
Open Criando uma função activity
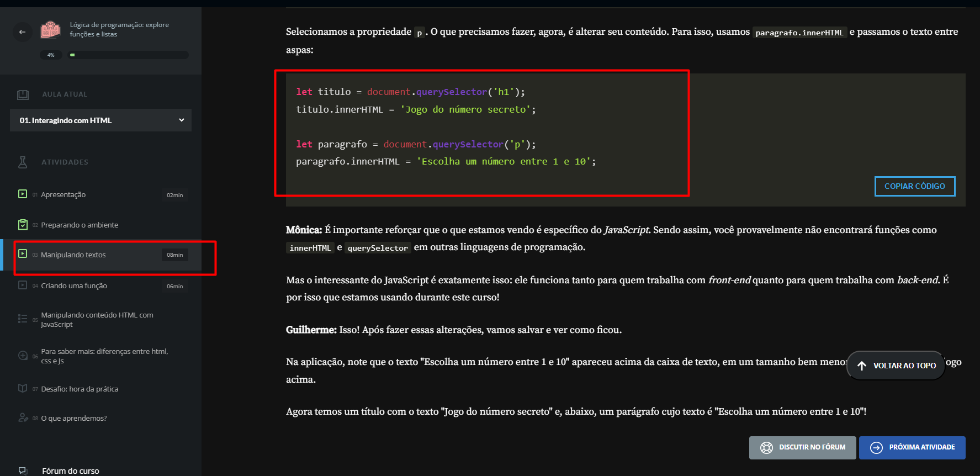[74, 285]
